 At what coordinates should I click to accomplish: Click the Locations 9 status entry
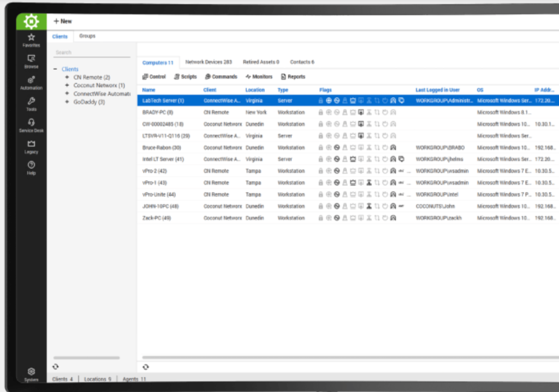point(98,379)
